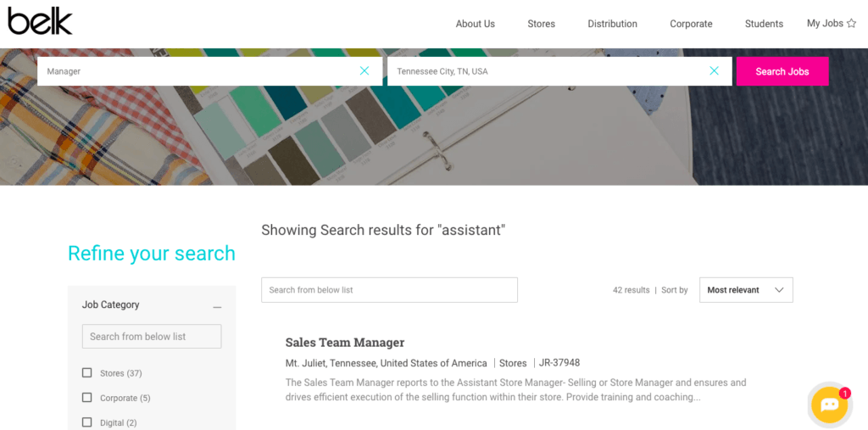
Task: Click the Belk logo
Action: 40,21
